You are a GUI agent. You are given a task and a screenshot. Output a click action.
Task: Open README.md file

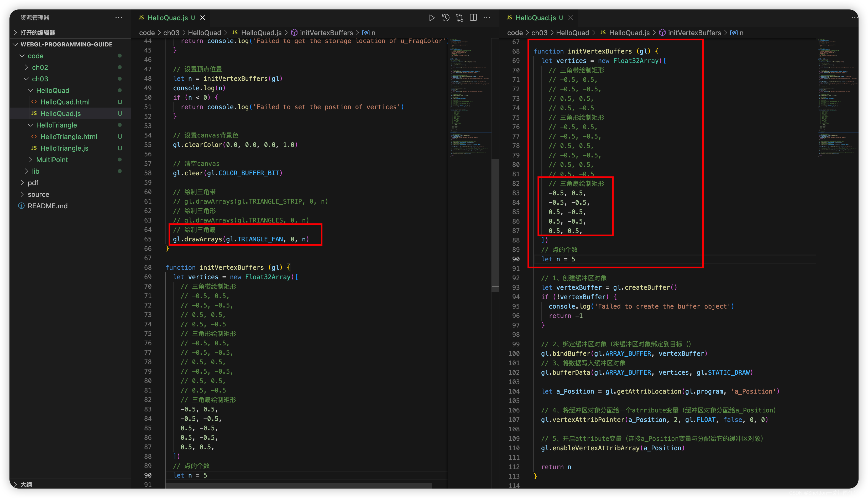pyautogui.click(x=48, y=206)
